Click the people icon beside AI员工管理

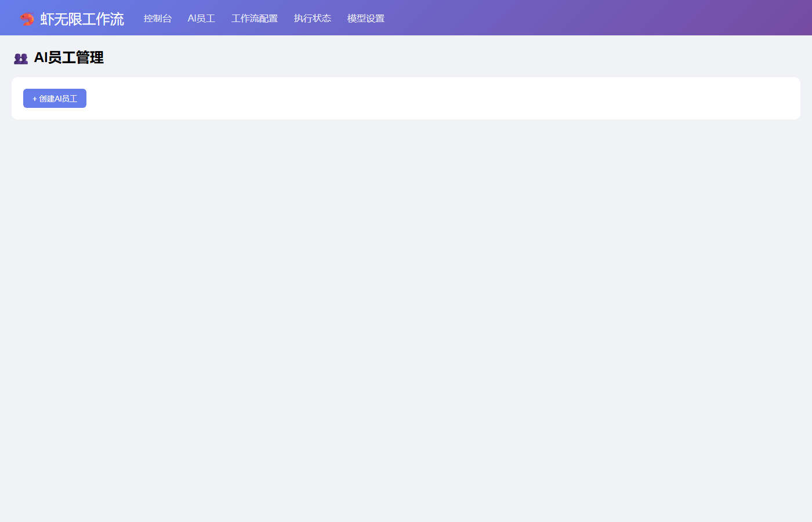[x=21, y=58]
